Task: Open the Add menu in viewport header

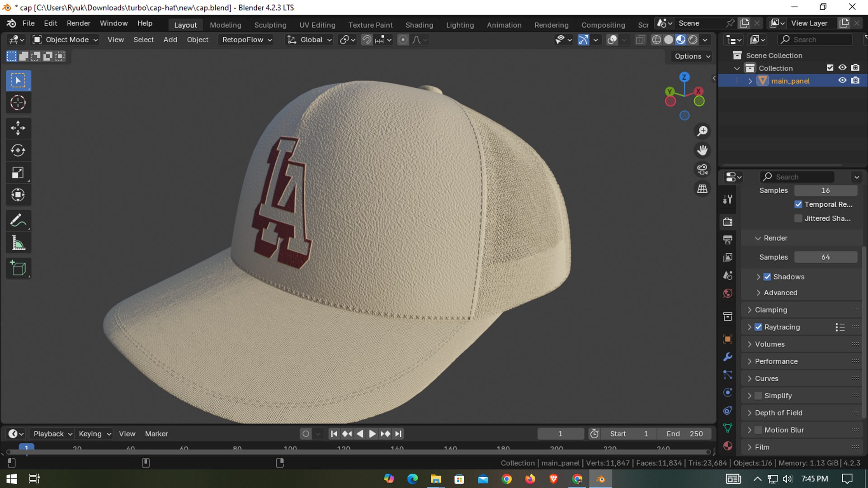Action: pyautogui.click(x=170, y=40)
